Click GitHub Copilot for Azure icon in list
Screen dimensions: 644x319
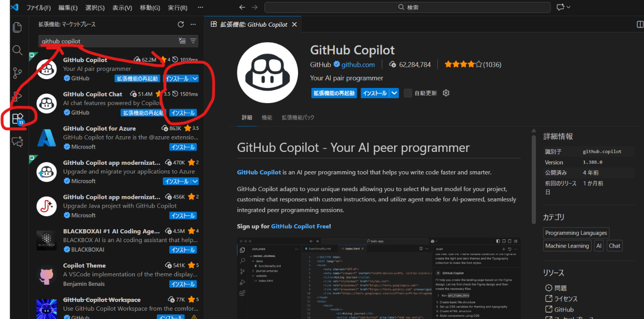46,137
